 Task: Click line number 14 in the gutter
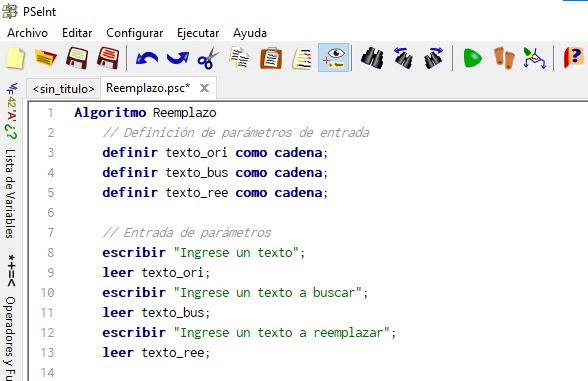point(47,372)
